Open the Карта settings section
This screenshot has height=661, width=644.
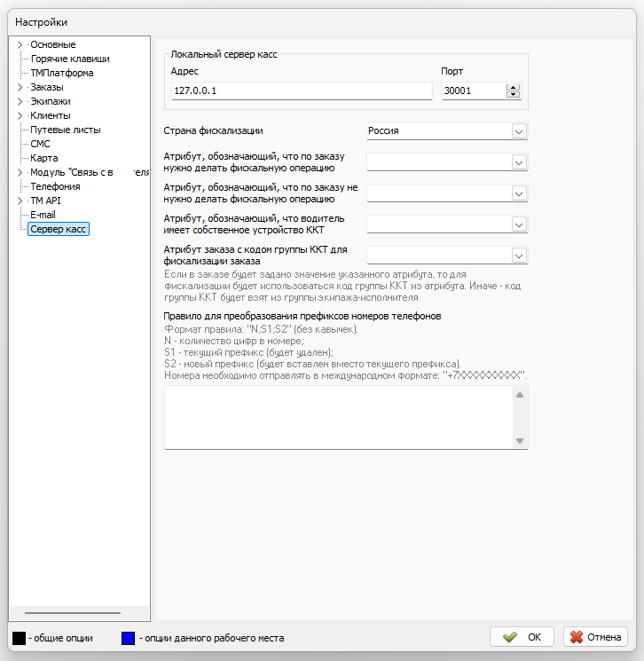[x=44, y=158]
